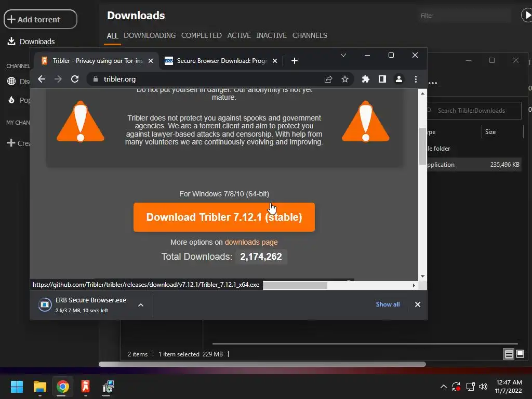Click the Size column header in Explorer
The image size is (532, 399).
coord(502,132)
